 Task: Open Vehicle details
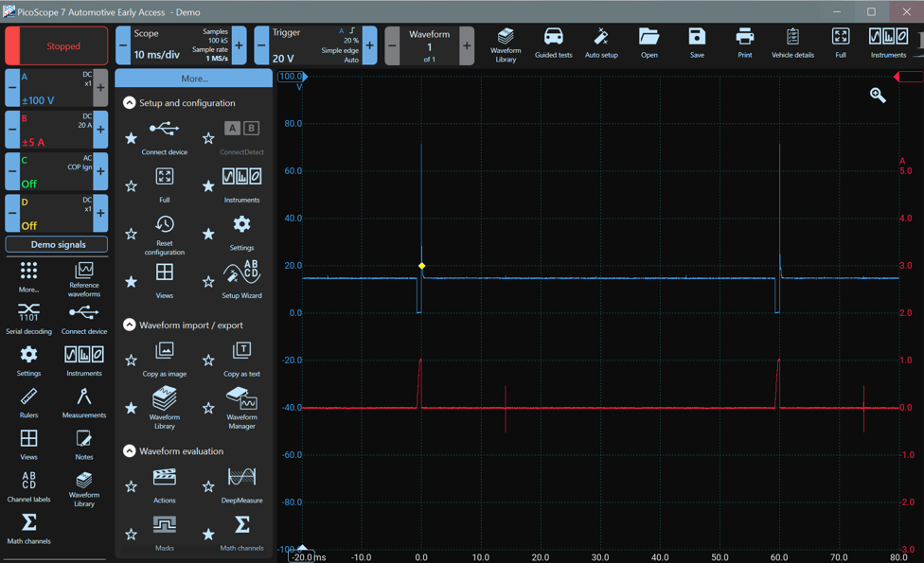point(792,43)
